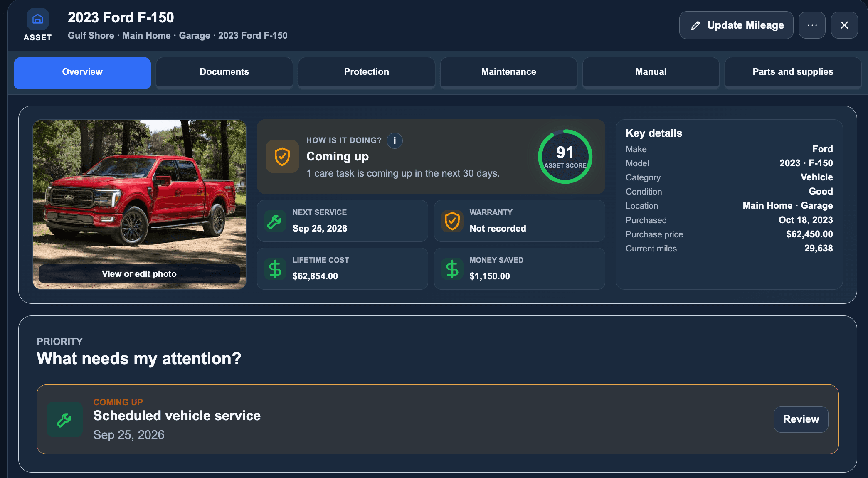Click the wrench icon in Next Service card
868x478 pixels.
275,221
